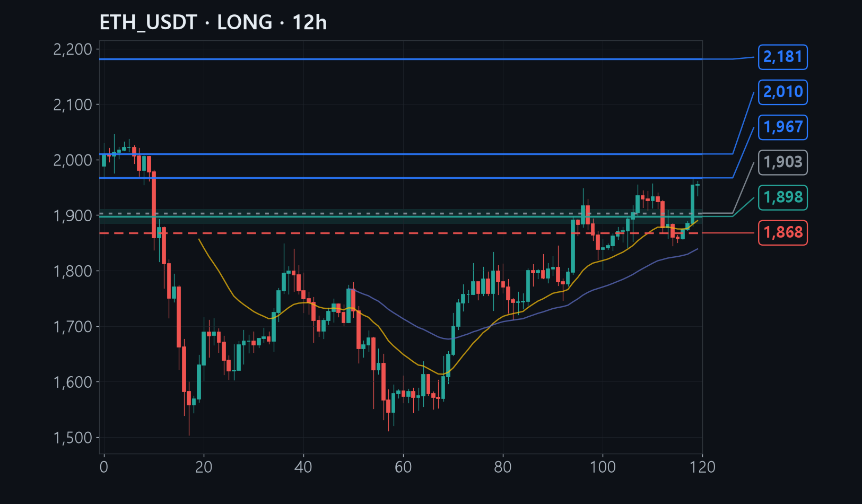
Task: Click the 1,700 y-axis tick label
Action: pyautogui.click(x=73, y=326)
